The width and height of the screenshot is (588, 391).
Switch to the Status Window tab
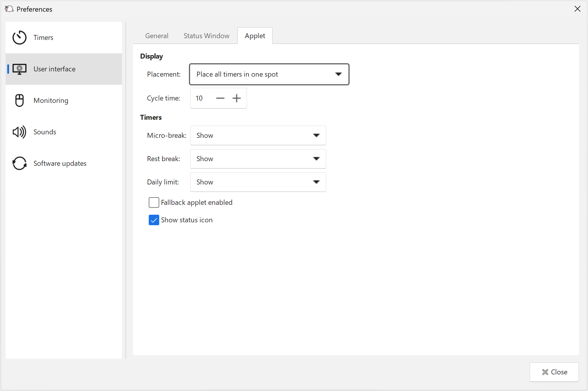coord(206,36)
